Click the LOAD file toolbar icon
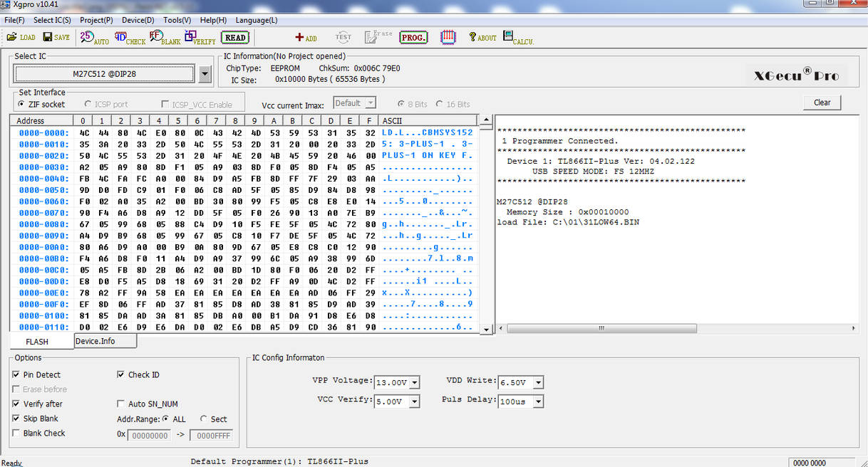The width and height of the screenshot is (868, 467). [21, 37]
